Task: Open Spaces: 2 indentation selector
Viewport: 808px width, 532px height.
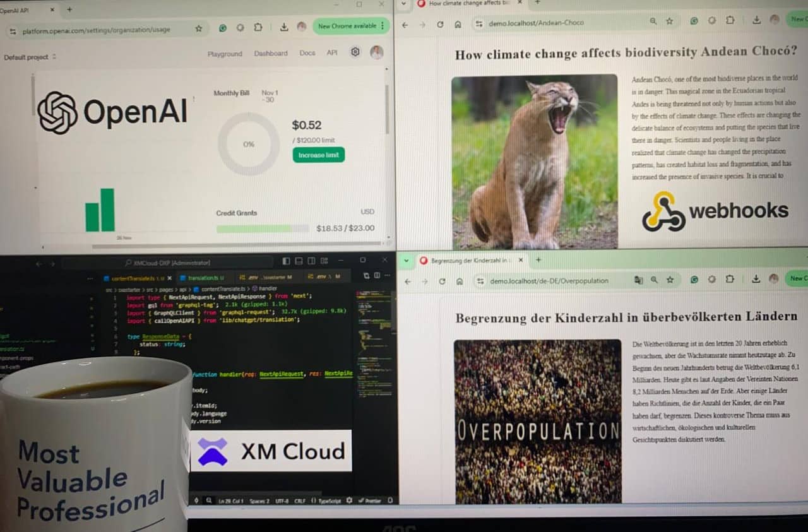Action: click(x=259, y=500)
